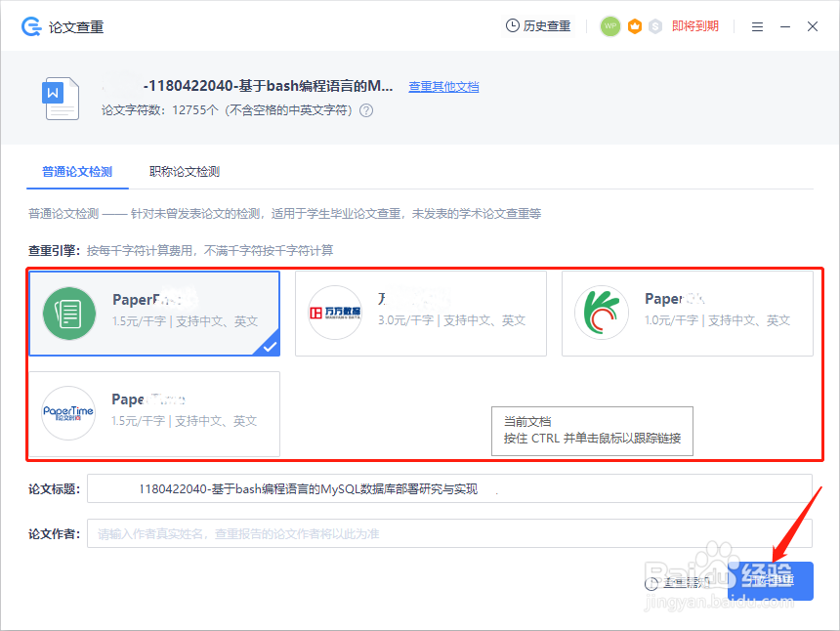Open the 查重其他文档 link
840x631 pixels.
point(443,87)
